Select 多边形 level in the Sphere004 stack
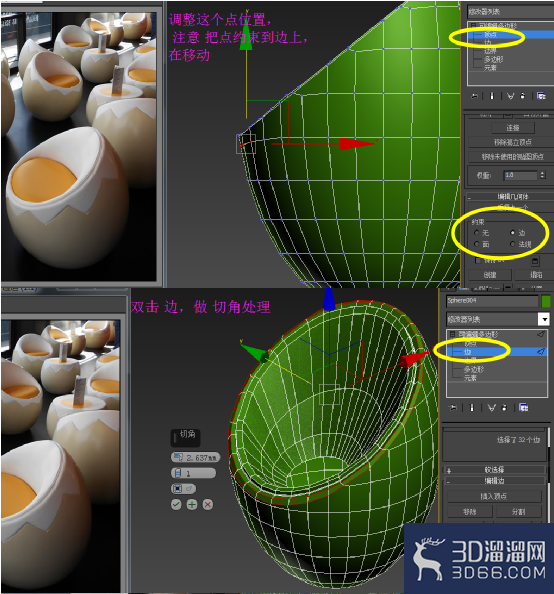This screenshot has height=594, width=554. pyautogui.click(x=473, y=369)
